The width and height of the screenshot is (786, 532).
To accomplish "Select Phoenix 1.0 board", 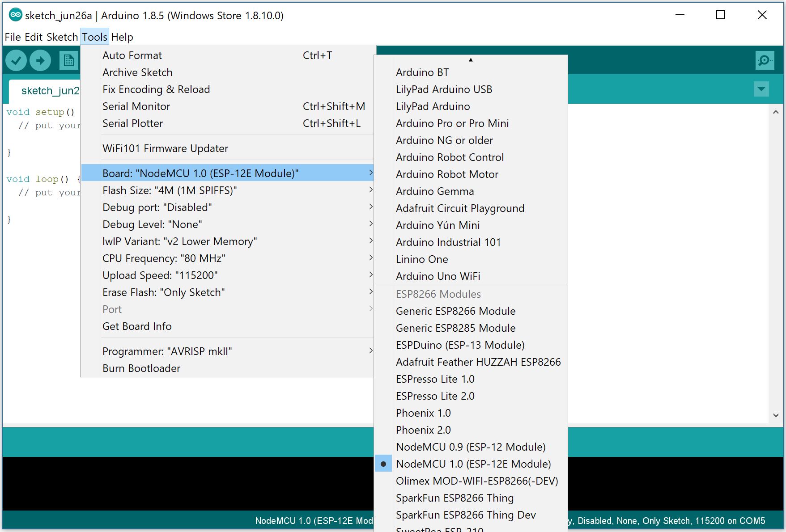I will [x=471, y=413].
